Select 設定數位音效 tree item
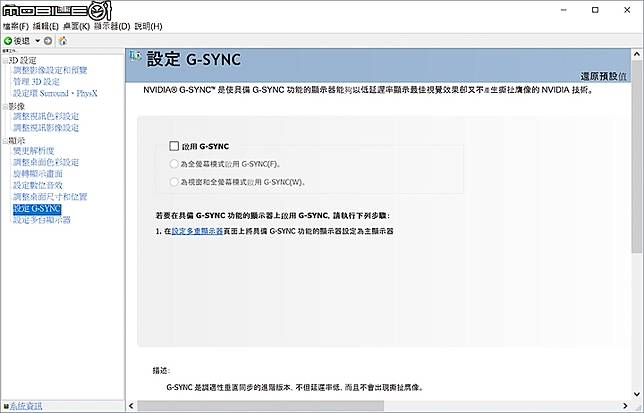This screenshot has width=644, height=413. 38,185
